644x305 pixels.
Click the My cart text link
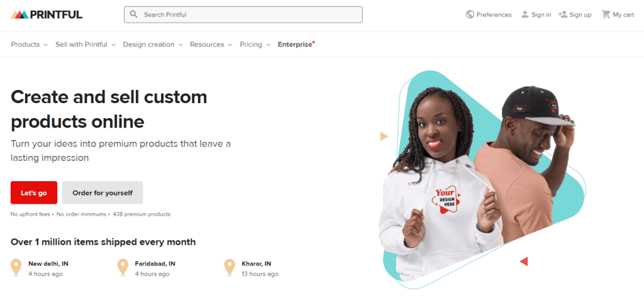click(623, 14)
